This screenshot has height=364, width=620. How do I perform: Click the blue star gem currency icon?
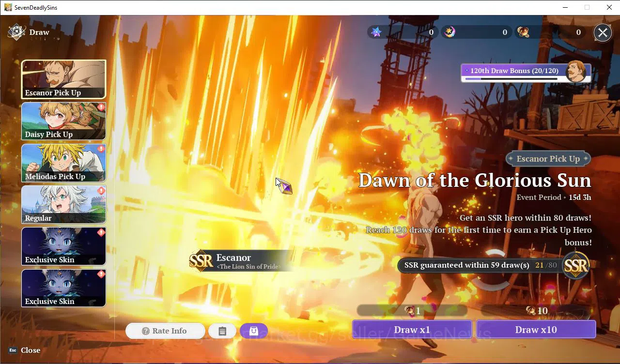point(376,32)
